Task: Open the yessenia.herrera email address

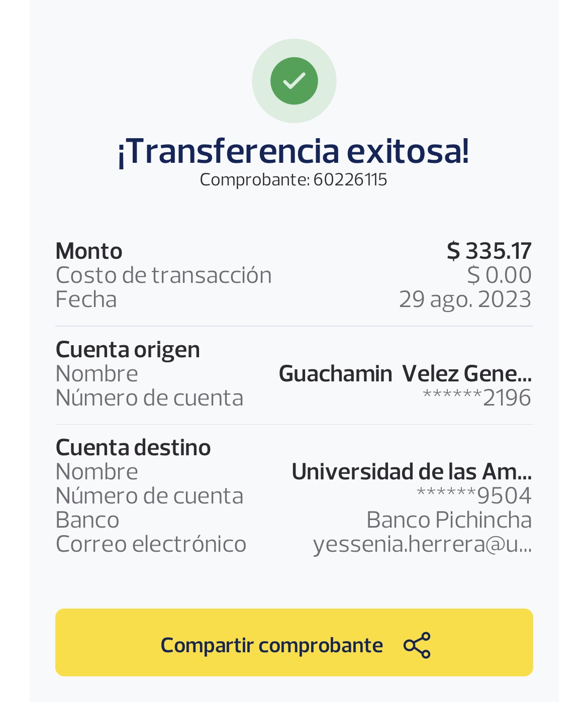Action: coord(422,544)
